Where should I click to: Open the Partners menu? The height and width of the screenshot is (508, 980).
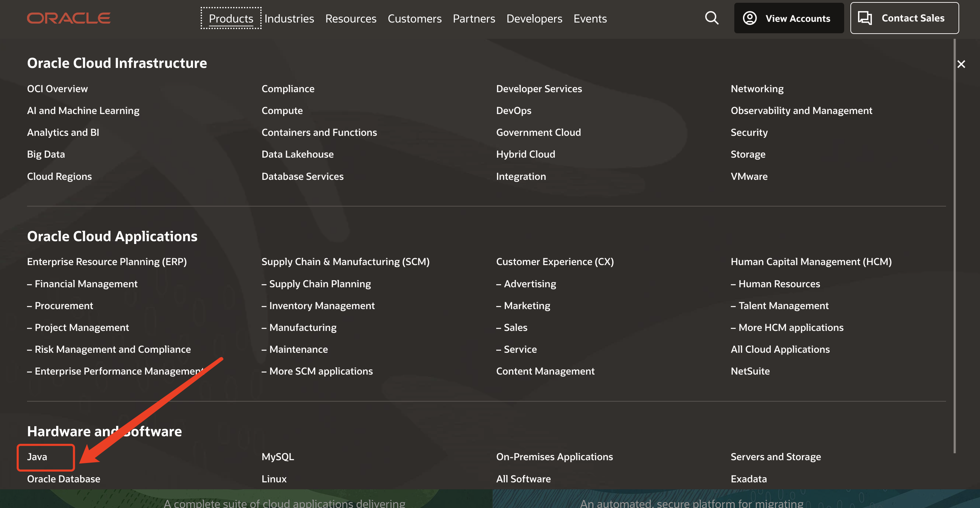click(474, 18)
